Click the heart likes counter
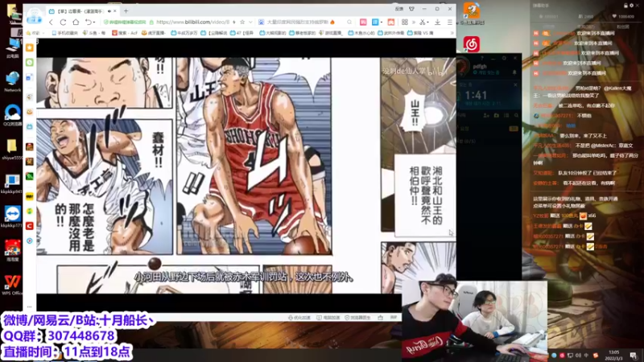This screenshot has width=644, height=362. click(x=623, y=16)
